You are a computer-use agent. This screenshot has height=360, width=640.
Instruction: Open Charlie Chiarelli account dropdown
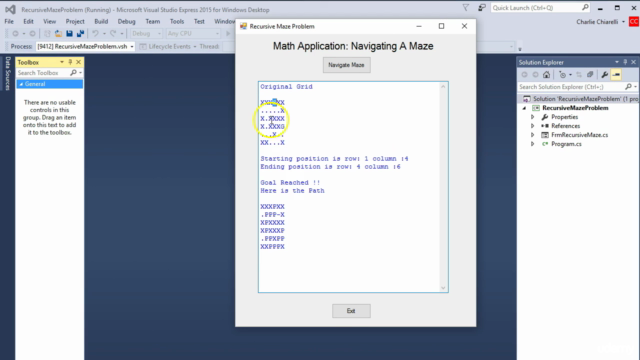[x=623, y=22]
